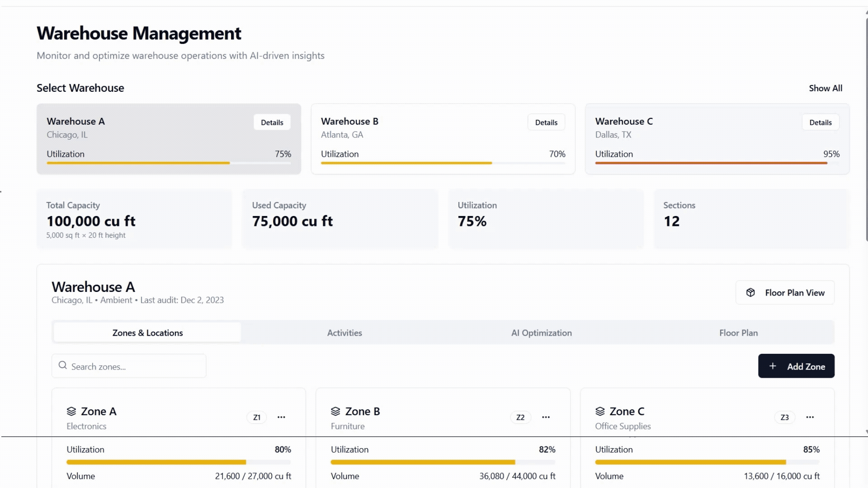Click the magnifier icon in zone search
This screenshot has width=868, height=488.
click(63, 365)
